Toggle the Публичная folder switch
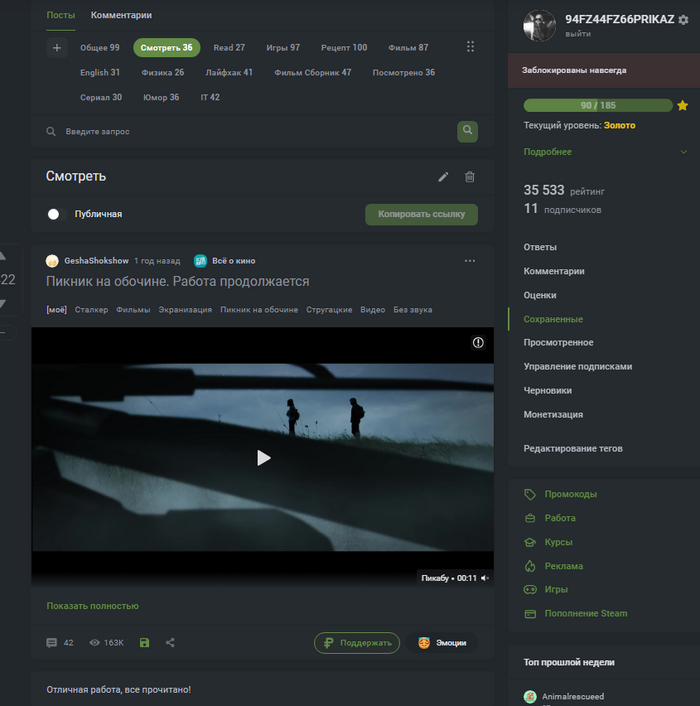Viewport: 700px width, 706px height. [56, 214]
